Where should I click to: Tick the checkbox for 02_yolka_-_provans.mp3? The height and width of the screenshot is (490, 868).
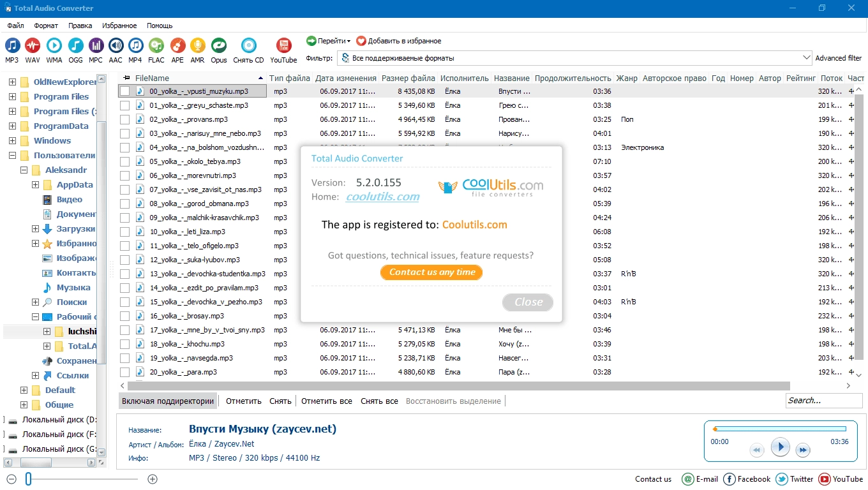[x=125, y=119]
